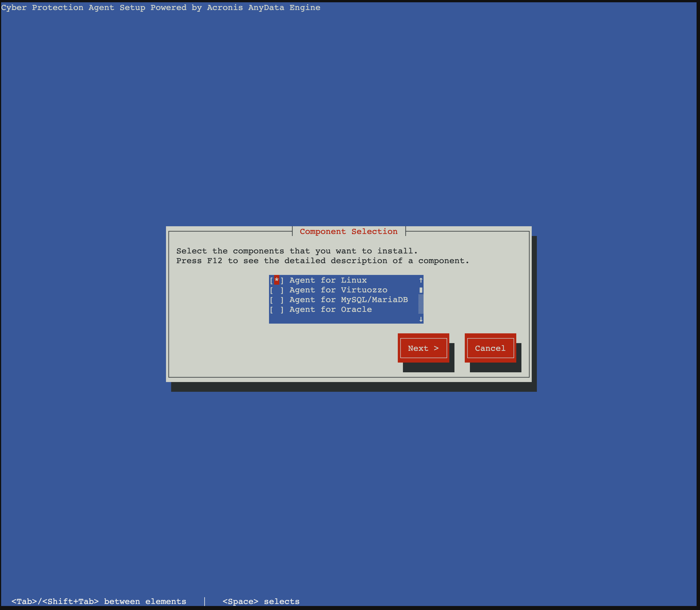Click the Press F12 description line

[x=322, y=261]
